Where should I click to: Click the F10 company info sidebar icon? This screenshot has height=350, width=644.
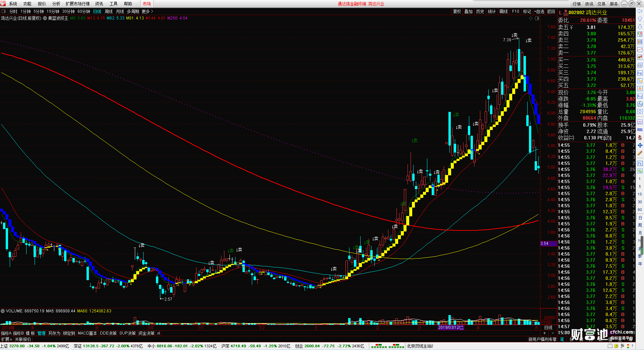coord(640,73)
